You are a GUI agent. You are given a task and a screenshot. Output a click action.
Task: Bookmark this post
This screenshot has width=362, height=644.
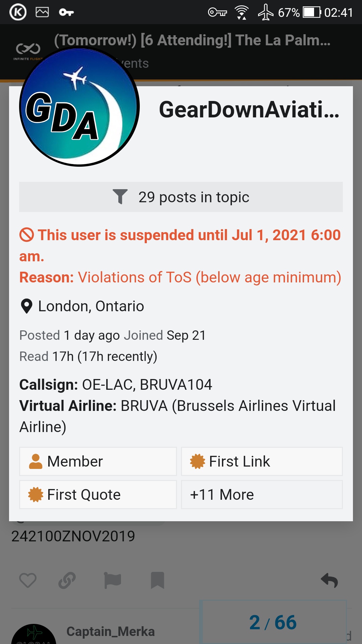click(x=157, y=580)
